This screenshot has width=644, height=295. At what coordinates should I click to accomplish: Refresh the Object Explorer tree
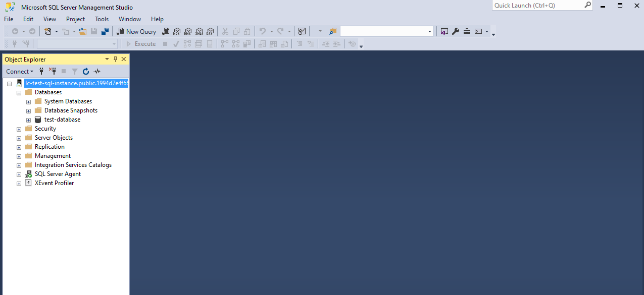pyautogui.click(x=86, y=71)
